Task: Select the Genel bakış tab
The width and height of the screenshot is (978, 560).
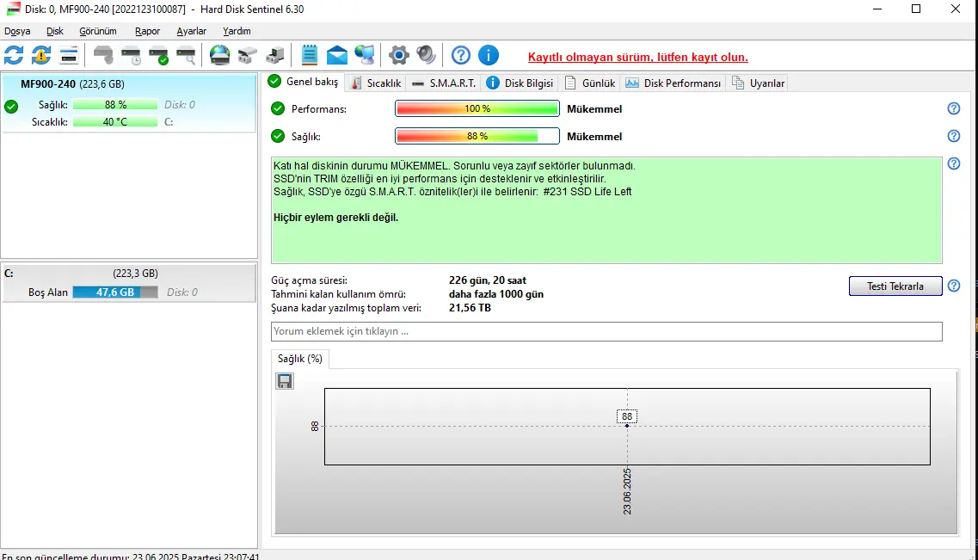Action: (304, 82)
